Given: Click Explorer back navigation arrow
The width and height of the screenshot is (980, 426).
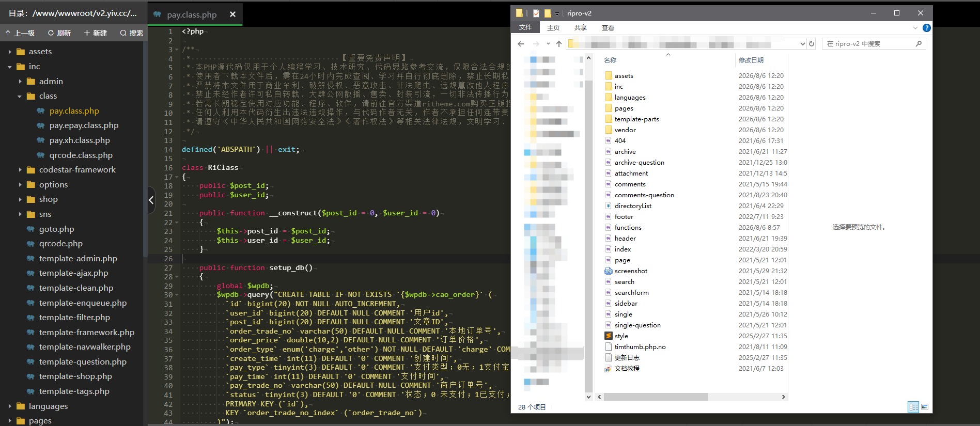Looking at the screenshot, I should tap(521, 44).
